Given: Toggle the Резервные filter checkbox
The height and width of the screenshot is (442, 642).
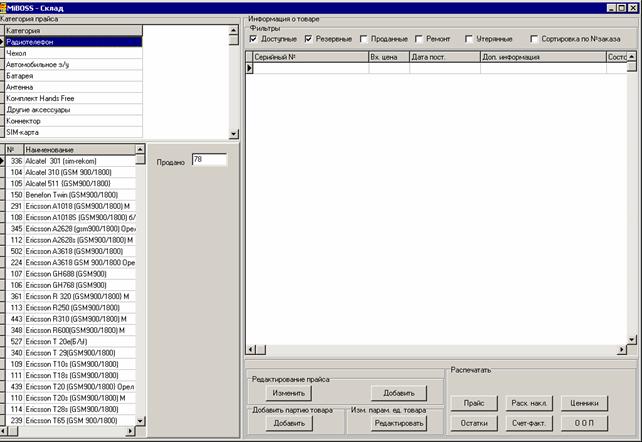Looking at the screenshot, I should (308, 39).
